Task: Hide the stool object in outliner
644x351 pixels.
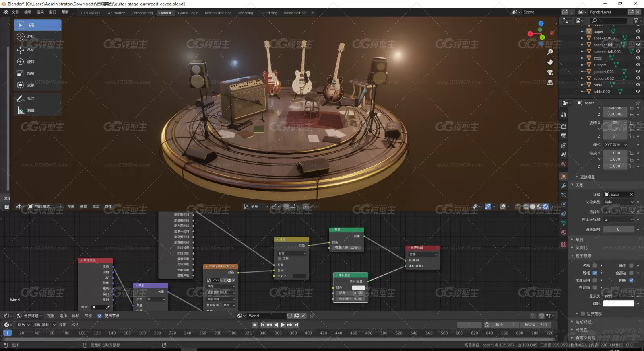Action: click(x=638, y=58)
